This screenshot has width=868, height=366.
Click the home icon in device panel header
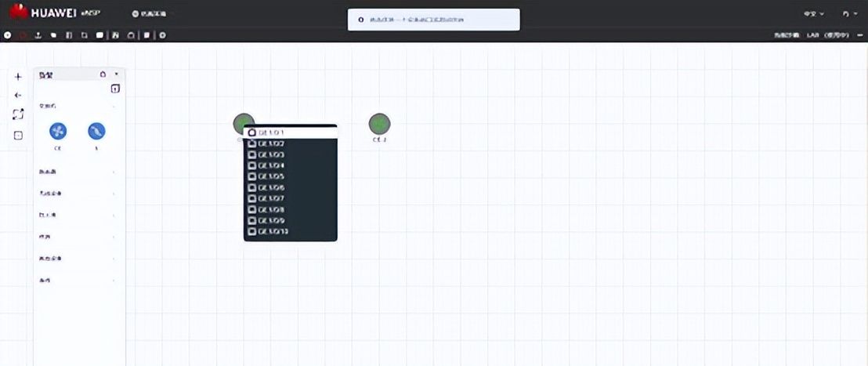tap(103, 74)
